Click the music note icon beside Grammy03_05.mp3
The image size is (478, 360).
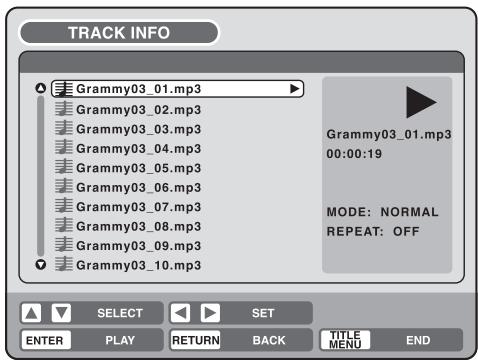(64, 167)
